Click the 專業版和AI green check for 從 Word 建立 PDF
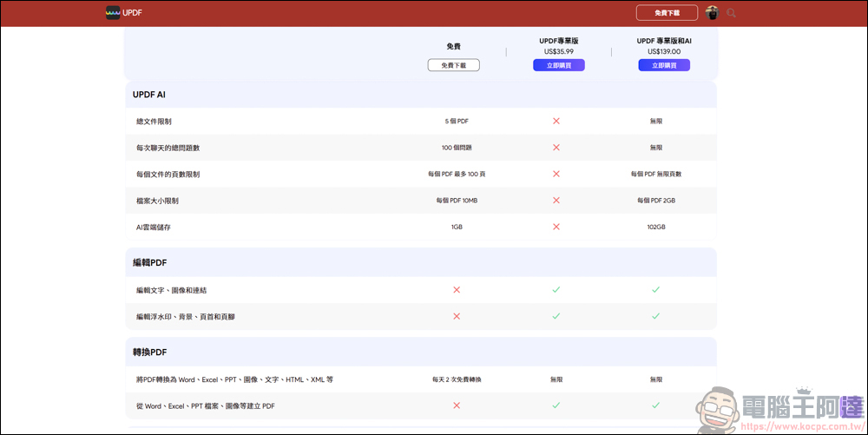 (x=656, y=405)
